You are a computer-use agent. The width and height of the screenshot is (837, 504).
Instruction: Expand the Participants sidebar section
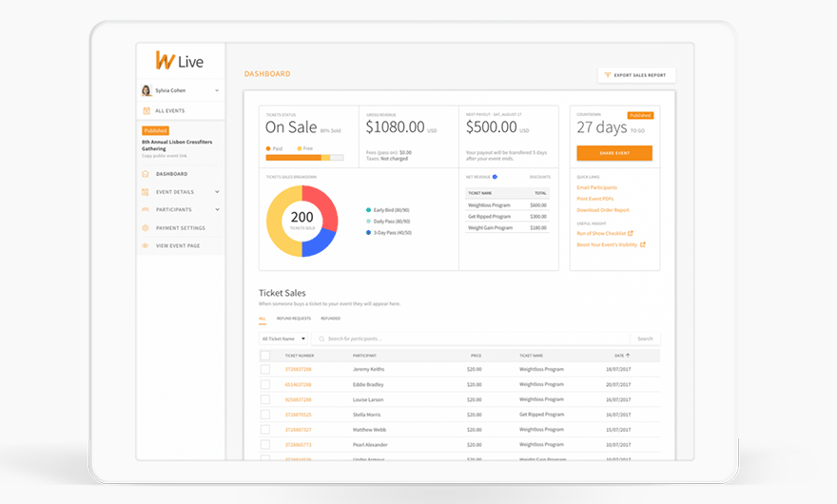pos(217,210)
